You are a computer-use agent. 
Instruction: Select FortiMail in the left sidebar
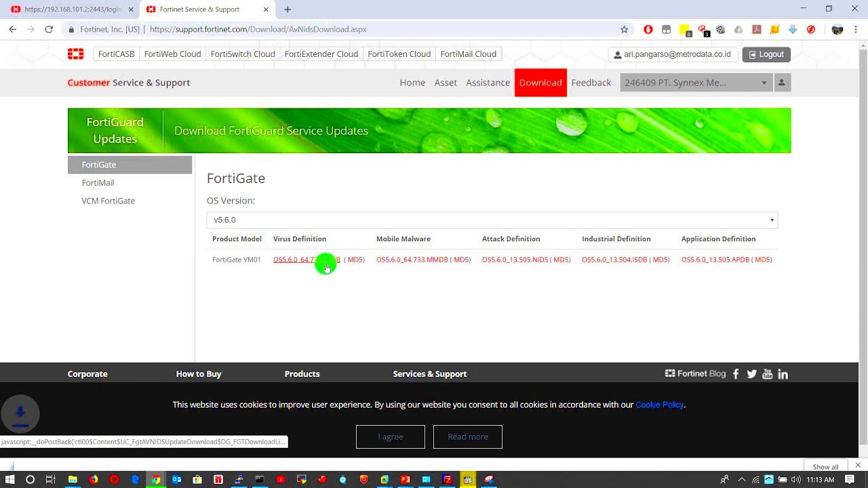click(x=98, y=182)
